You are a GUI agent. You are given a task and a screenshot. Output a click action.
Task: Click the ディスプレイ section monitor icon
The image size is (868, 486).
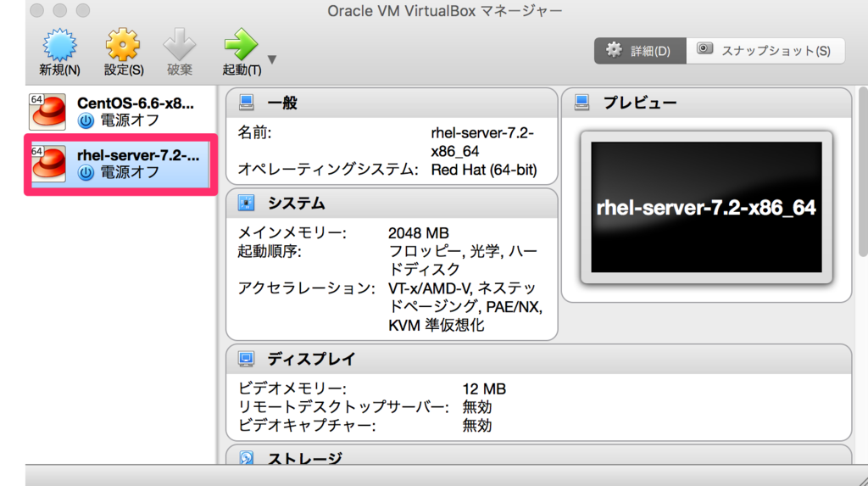tap(247, 359)
